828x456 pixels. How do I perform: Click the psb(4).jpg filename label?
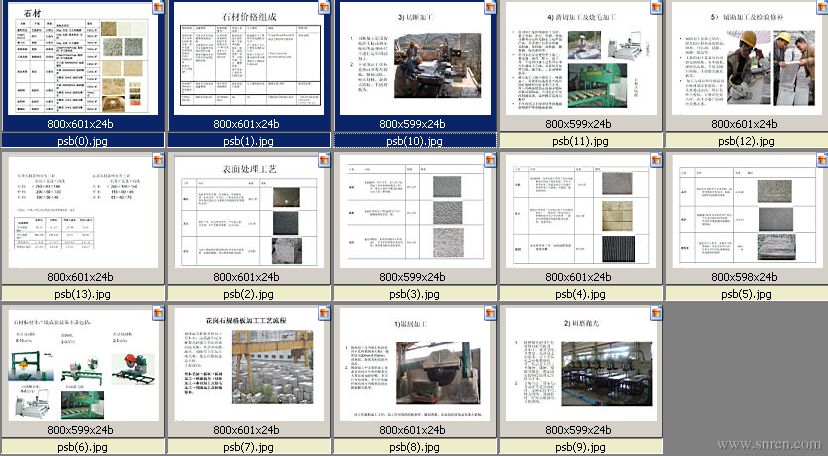pyautogui.click(x=580, y=294)
